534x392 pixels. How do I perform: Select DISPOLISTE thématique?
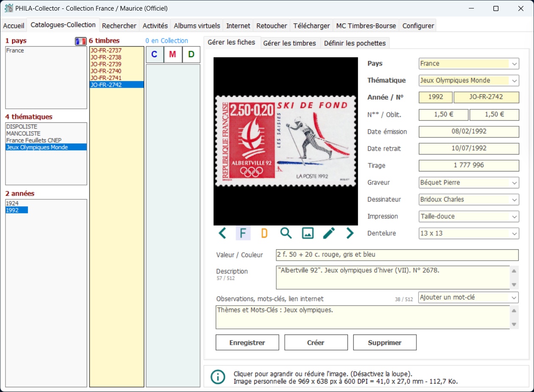46,127
